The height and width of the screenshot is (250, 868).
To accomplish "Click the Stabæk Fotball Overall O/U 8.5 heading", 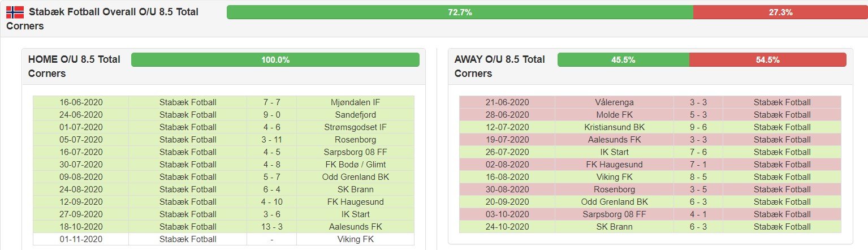I will (x=113, y=12).
